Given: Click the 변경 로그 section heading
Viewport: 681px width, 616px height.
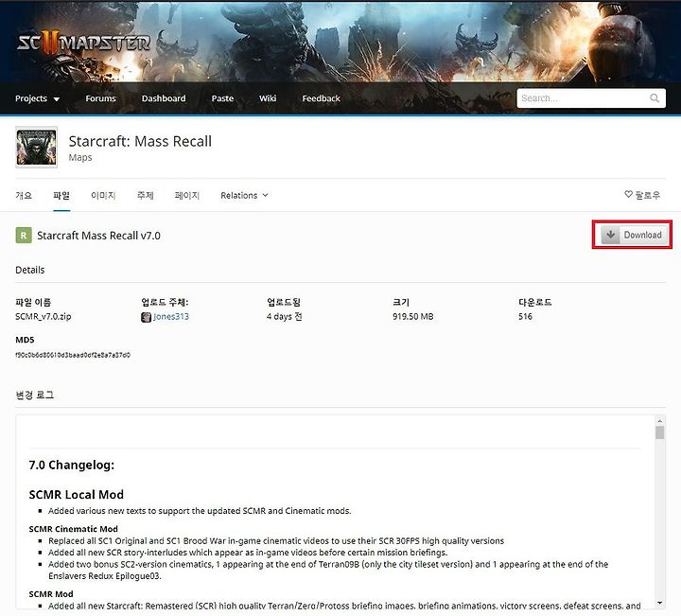Looking at the screenshot, I should 35,396.
